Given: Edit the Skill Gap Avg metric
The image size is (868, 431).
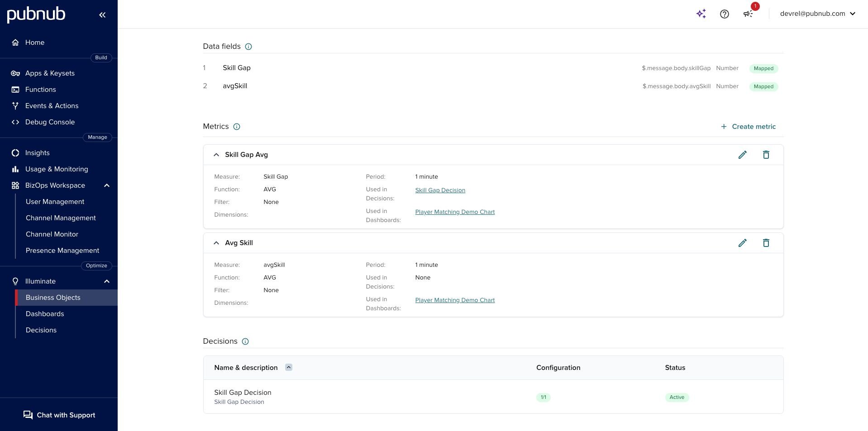Looking at the screenshot, I should coord(742,155).
